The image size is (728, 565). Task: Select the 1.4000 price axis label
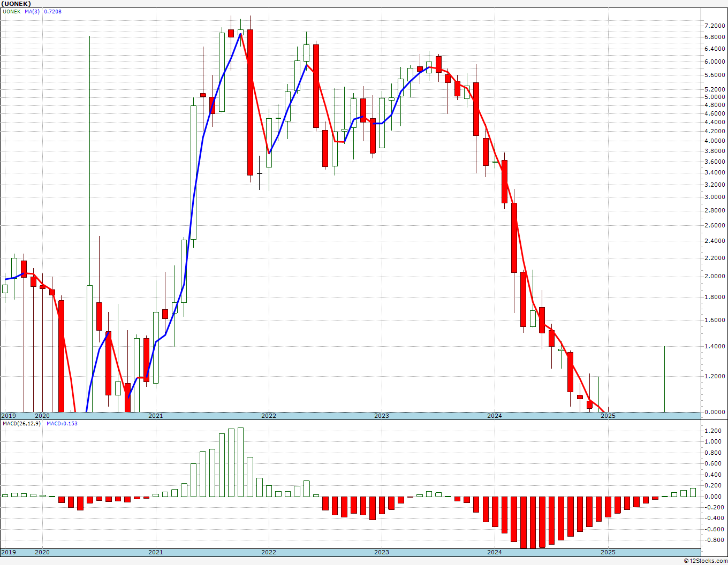[715, 346]
